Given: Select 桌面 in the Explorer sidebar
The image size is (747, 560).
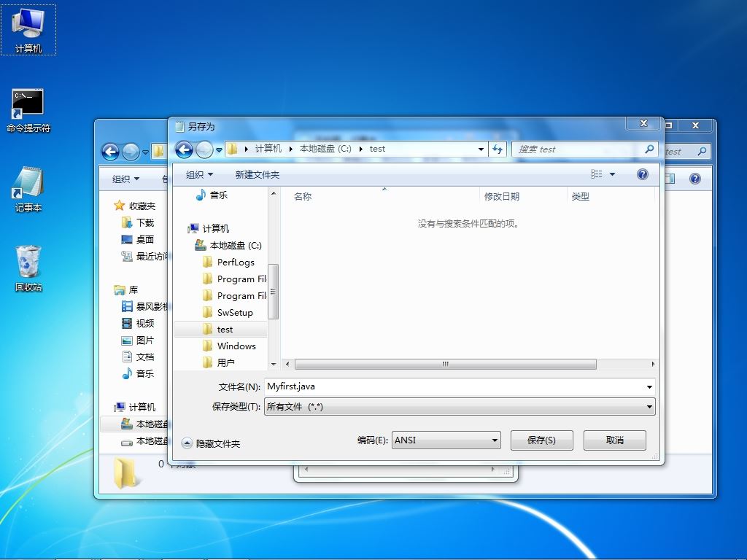Looking at the screenshot, I should [138, 239].
